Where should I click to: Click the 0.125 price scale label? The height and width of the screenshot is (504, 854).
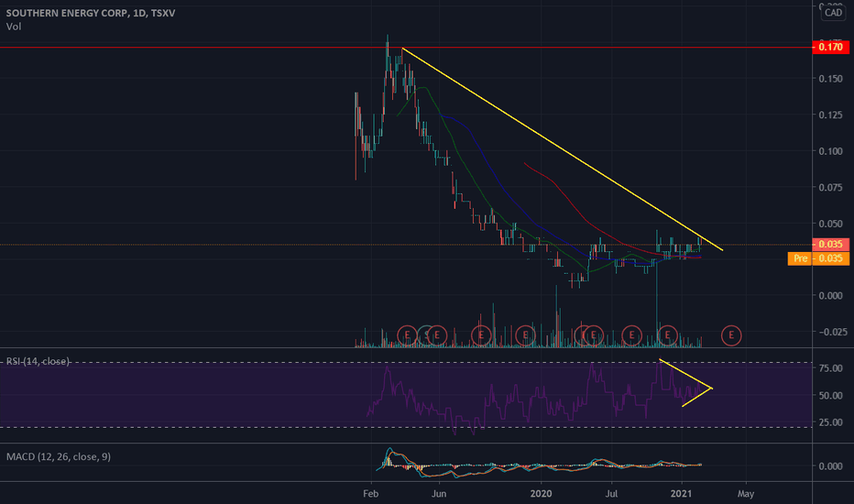830,115
